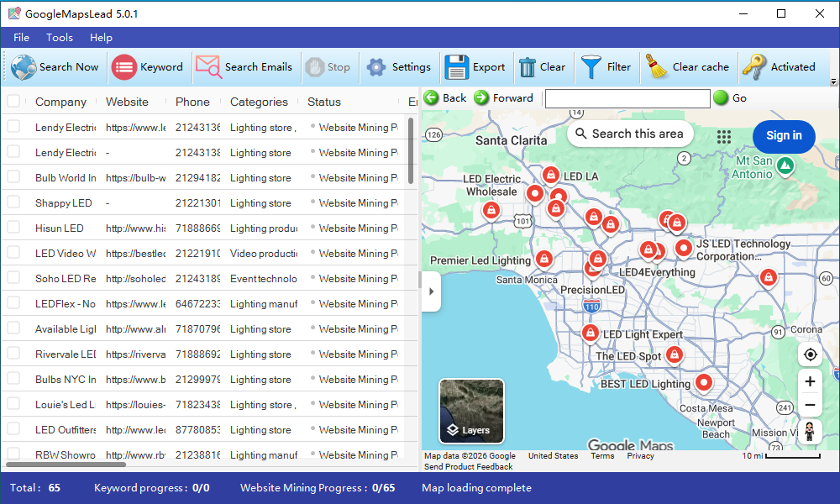Open the Layers satellite thumbnail
Image resolution: width=840 pixels, height=504 pixels.
[471, 412]
